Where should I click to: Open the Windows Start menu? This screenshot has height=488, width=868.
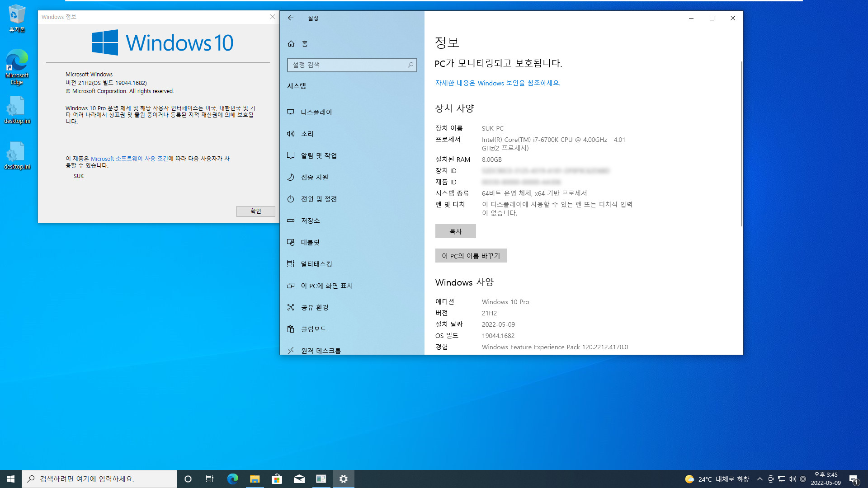click(x=11, y=479)
